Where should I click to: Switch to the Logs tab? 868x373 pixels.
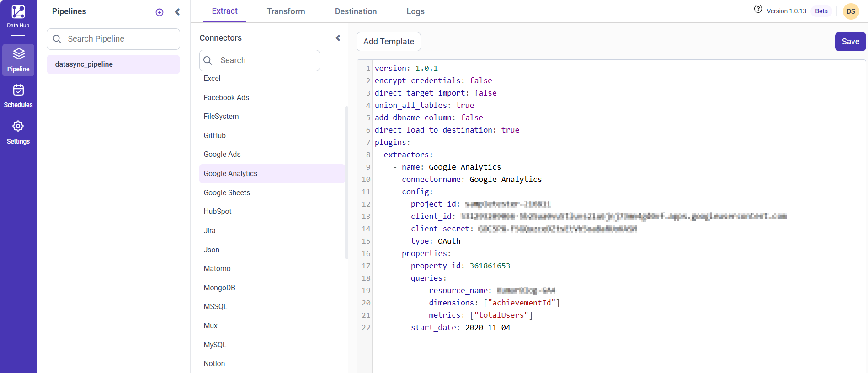coord(415,11)
